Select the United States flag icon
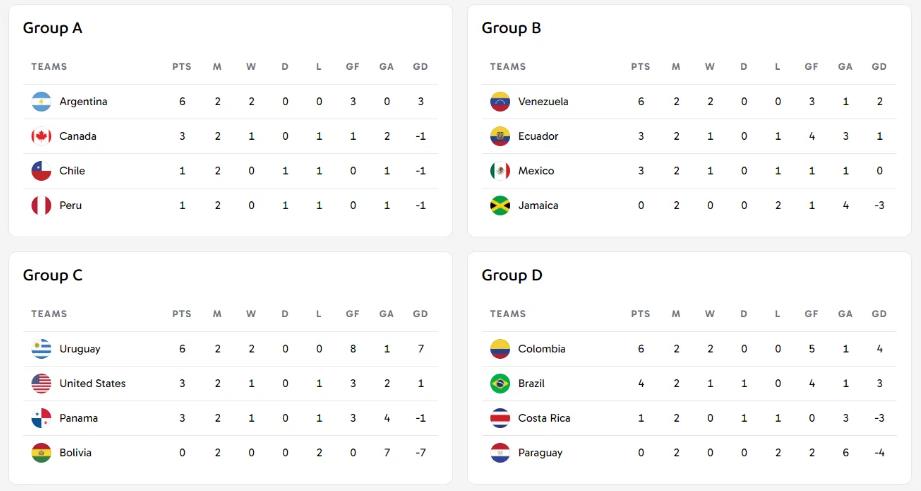921x491 pixels. pyautogui.click(x=41, y=384)
